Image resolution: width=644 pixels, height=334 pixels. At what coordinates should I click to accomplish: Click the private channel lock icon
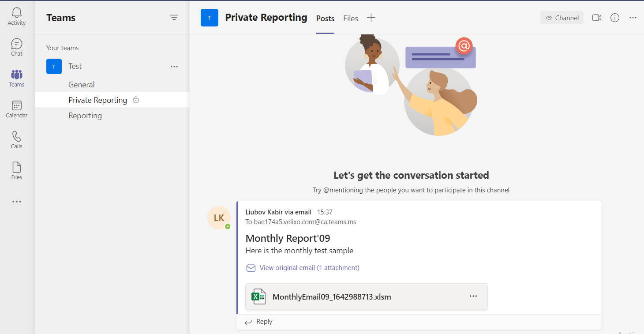pos(136,100)
